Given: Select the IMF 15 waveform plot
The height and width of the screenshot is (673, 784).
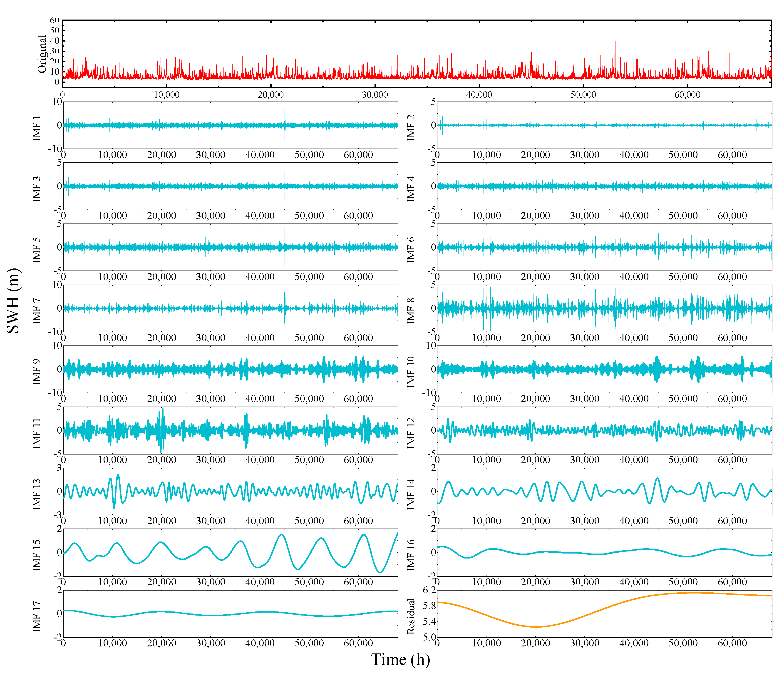Looking at the screenshot, I should 231,553.
